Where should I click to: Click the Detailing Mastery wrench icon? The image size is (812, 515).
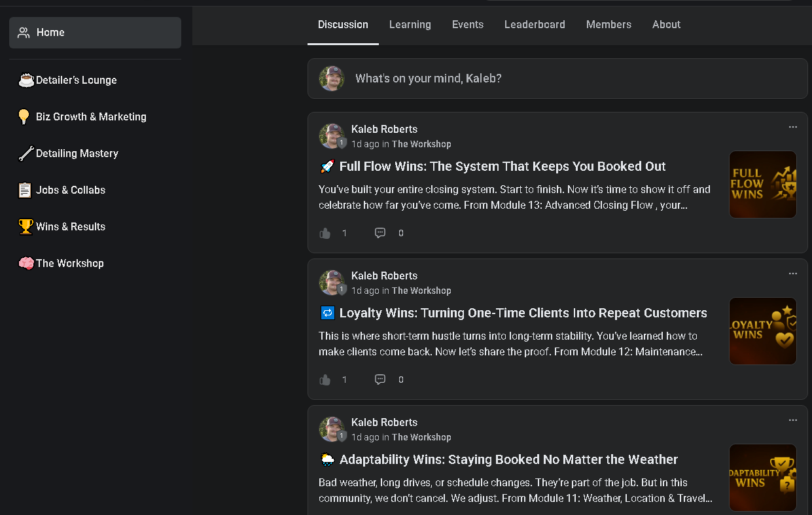tap(26, 153)
